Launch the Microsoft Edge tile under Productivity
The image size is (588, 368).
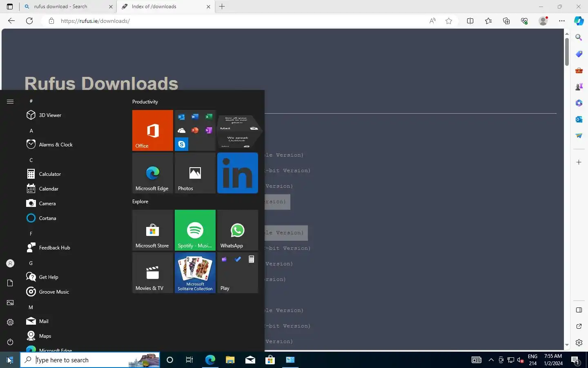pos(152,173)
